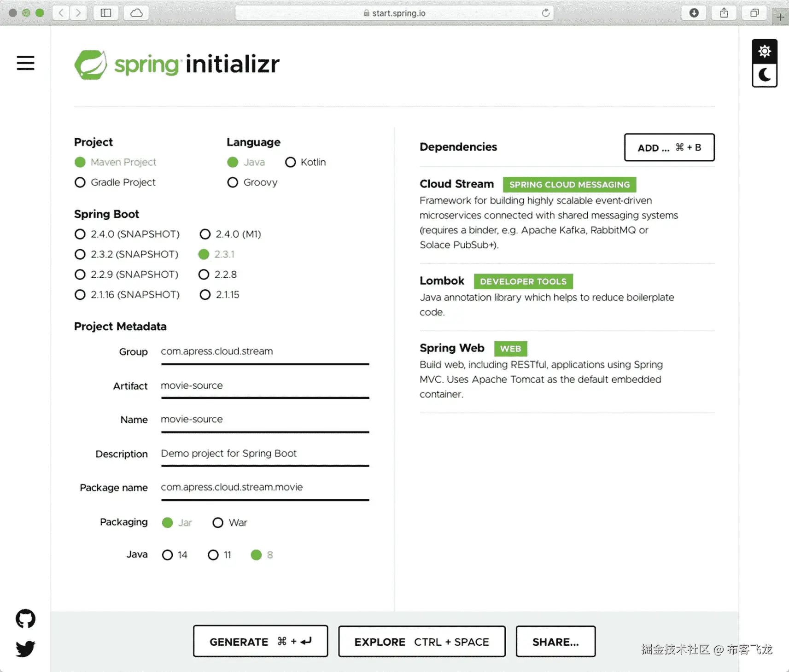
Task: Select War packaging
Action: click(x=230, y=523)
